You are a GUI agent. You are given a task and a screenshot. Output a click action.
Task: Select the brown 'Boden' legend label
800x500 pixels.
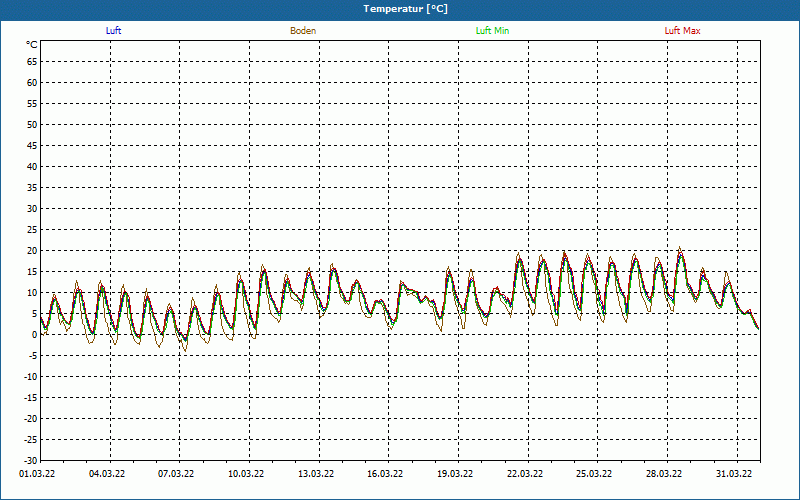pos(303,31)
